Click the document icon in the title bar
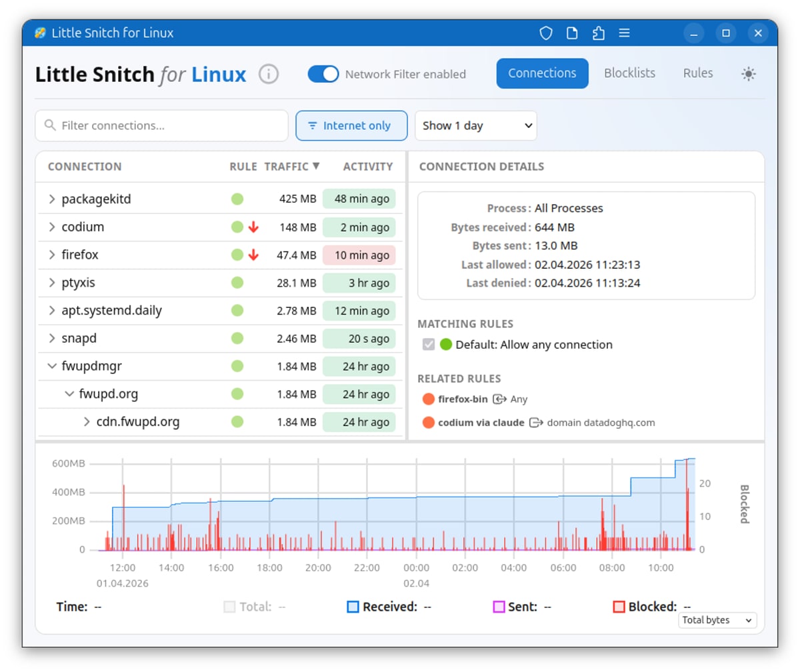 point(572,33)
